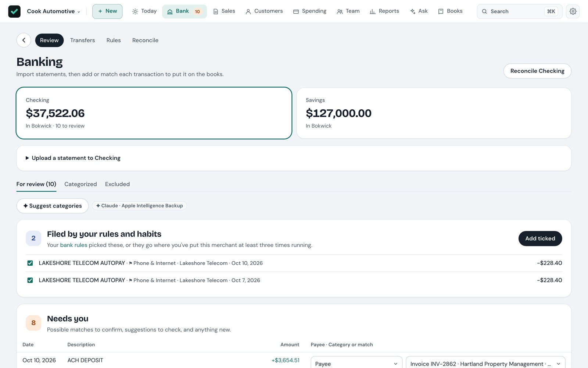Untick Lakeshore Telecom Autopay Oct 7 checkbox
588x368 pixels.
[x=30, y=280]
